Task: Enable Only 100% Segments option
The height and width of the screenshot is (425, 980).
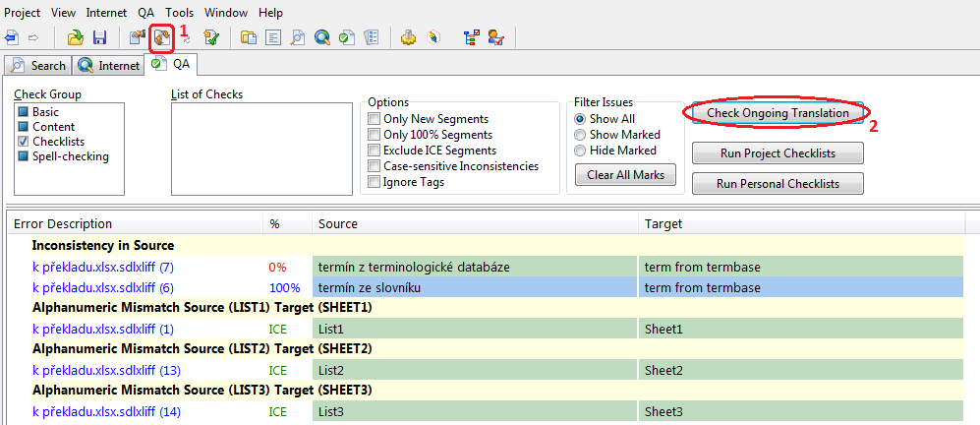Action: point(374,135)
